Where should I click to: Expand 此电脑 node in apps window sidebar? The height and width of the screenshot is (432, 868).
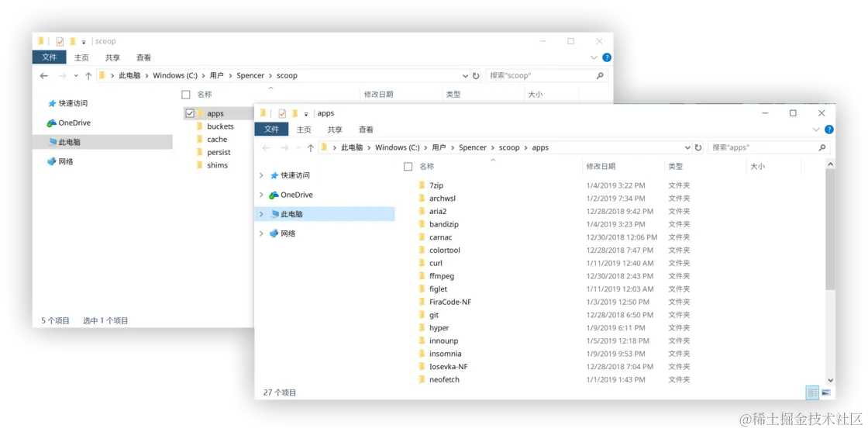(x=261, y=214)
